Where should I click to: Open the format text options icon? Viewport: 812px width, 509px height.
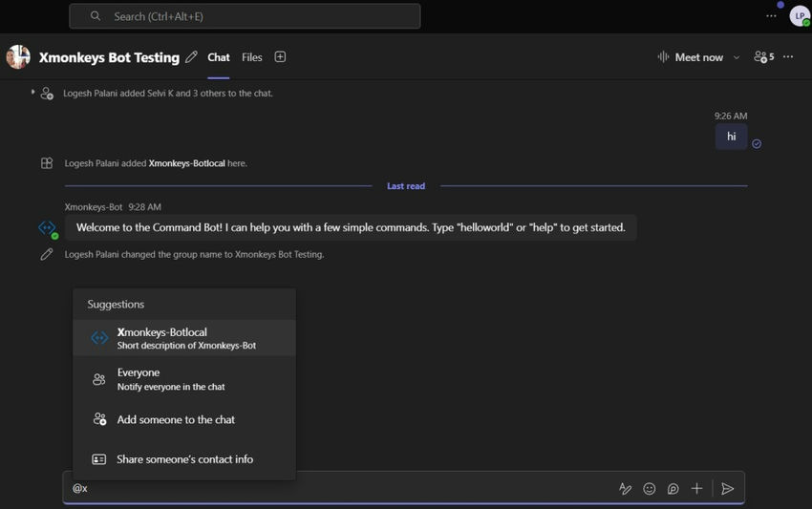[x=625, y=489]
